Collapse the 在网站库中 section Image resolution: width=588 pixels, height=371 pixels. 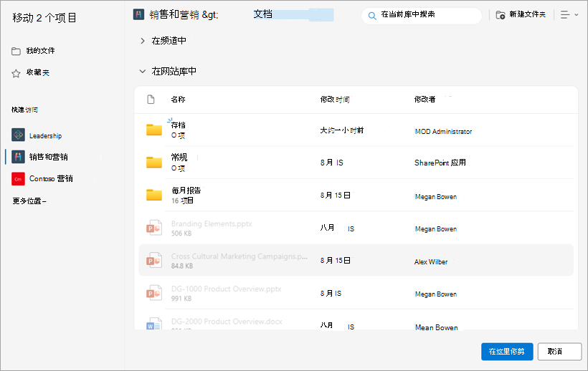(x=143, y=71)
